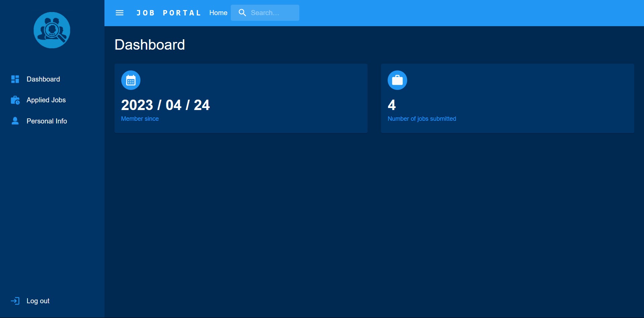This screenshot has width=644, height=318.
Task: Click the calendar icon on the Member since card
Action: point(131,80)
